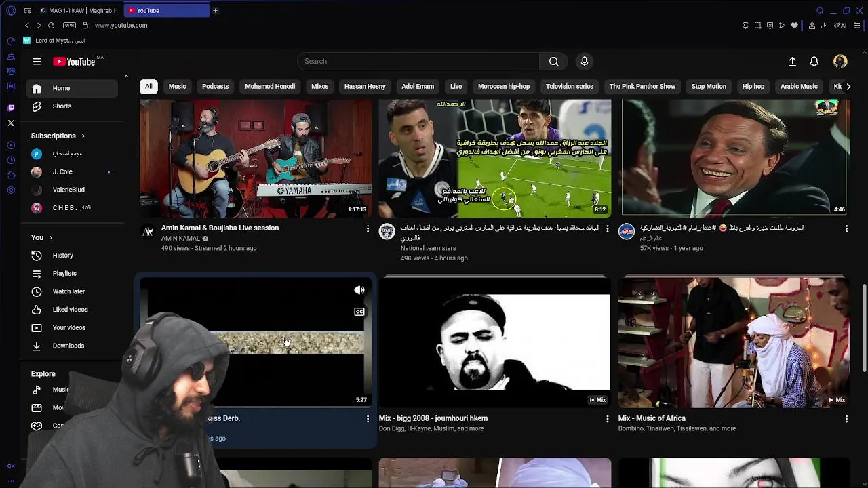Open options for Amin Kamal & Boujlaba video
Image resolution: width=868 pixels, height=488 pixels.
368,229
